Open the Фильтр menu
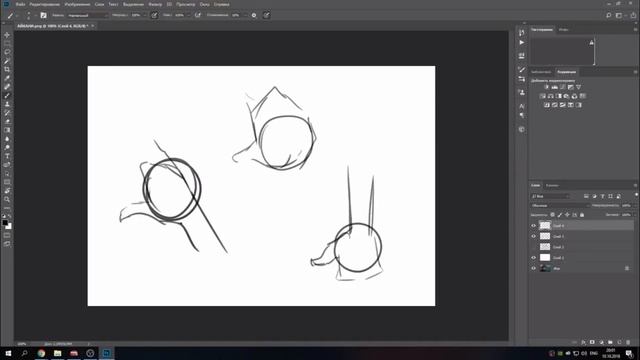 155,4
